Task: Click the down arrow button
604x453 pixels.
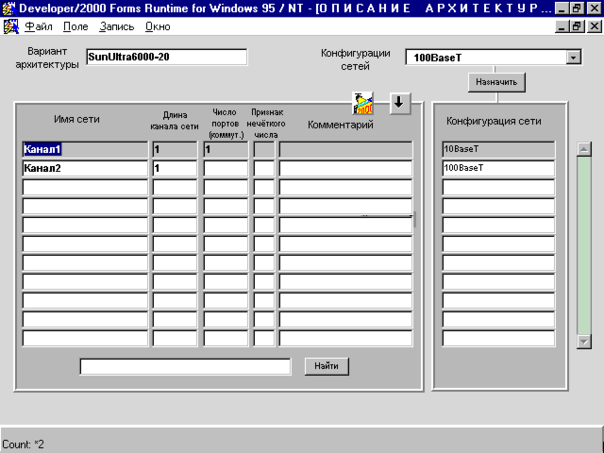Action: point(400,103)
